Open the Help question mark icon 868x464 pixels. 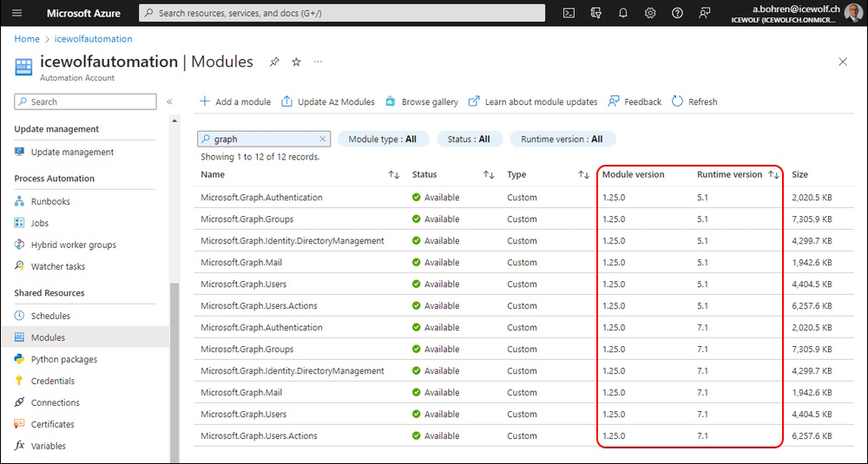(x=677, y=13)
